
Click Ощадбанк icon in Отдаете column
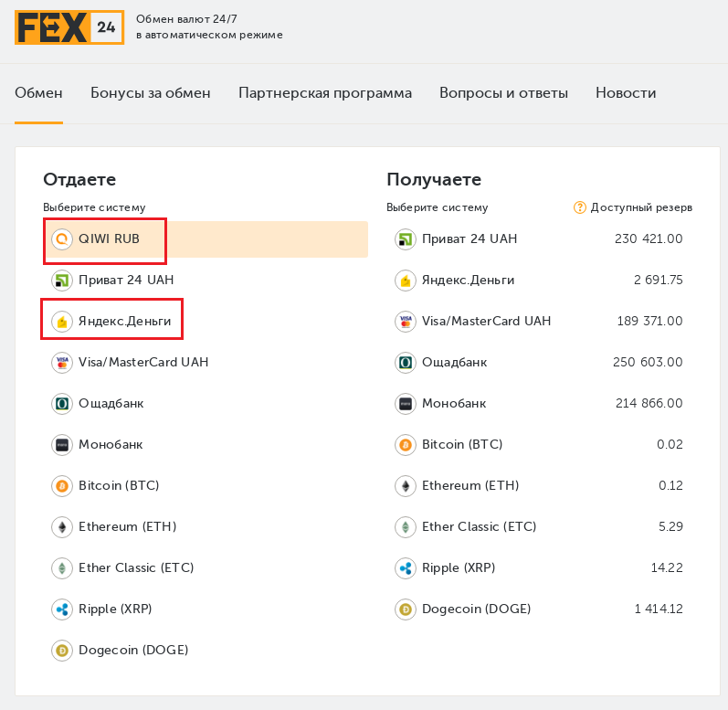(62, 404)
